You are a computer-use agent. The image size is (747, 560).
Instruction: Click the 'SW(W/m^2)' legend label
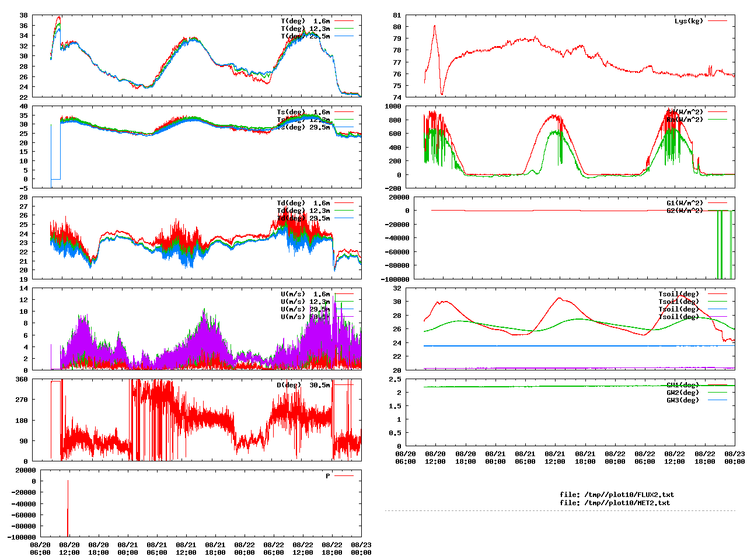pyautogui.click(x=685, y=112)
